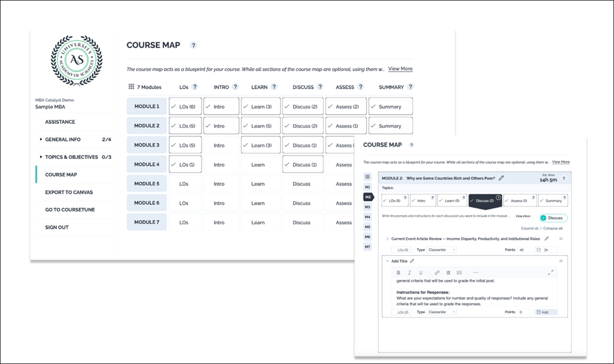Viewport: 614px width, 364px height.
Task: Click the underline formatting icon
Action: [x=420, y=273]
